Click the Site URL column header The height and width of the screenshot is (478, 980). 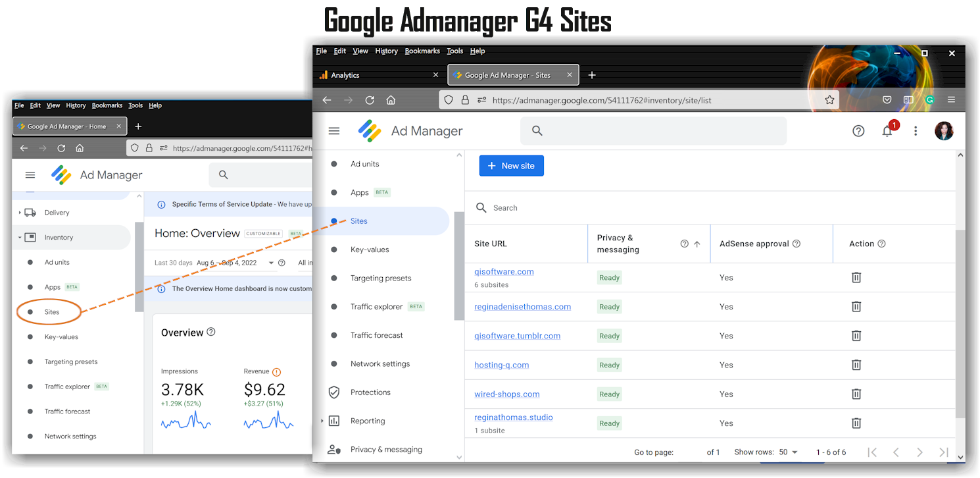[491, 244]
